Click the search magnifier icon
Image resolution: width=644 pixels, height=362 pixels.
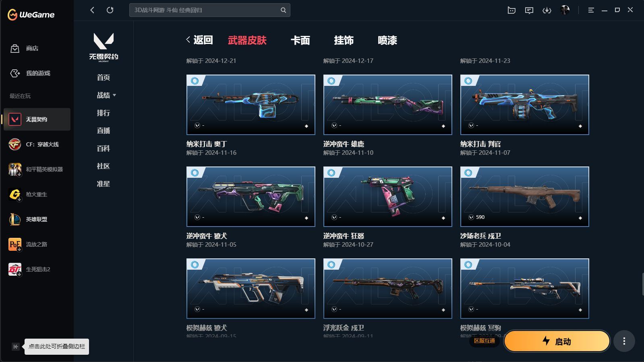[283, 10]
